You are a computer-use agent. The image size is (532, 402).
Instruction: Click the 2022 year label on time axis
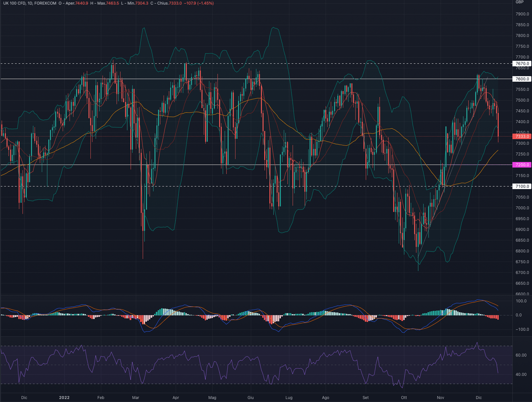[64, 397]
